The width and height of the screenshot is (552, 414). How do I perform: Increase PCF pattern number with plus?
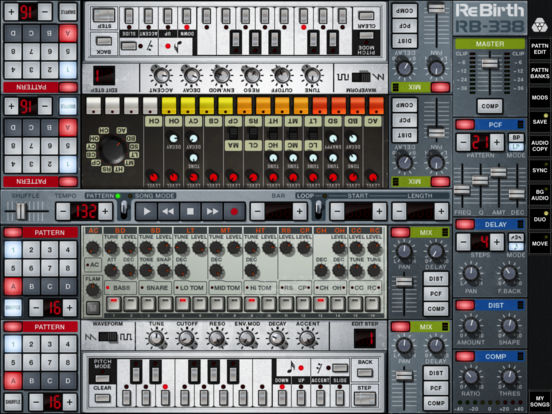(x=497, y=143)
